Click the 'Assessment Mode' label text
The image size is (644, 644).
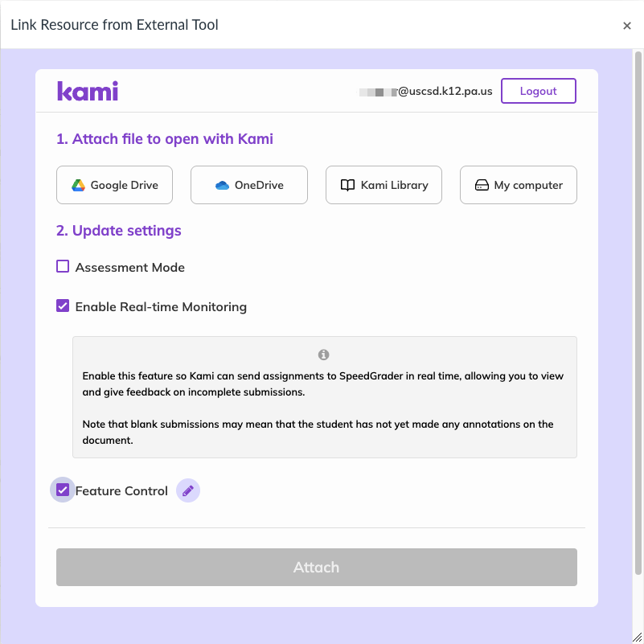130,268
